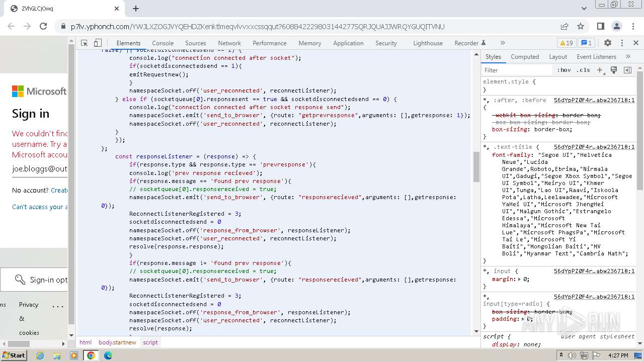644x362 pixels.
Task: Open stylesheet link beside :after, :before rule
Action: (x=594, y=100)
